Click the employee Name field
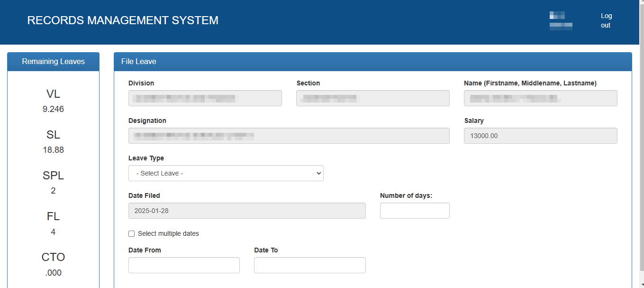Image resolution: width=644 pixels, height=288 pixels. 540,98
